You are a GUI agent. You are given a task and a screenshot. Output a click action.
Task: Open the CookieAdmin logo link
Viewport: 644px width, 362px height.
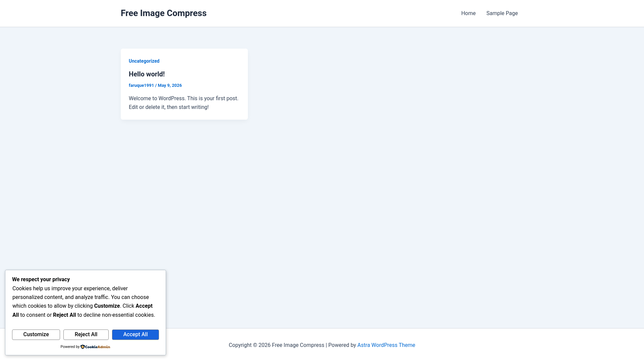tap(95, 347)
